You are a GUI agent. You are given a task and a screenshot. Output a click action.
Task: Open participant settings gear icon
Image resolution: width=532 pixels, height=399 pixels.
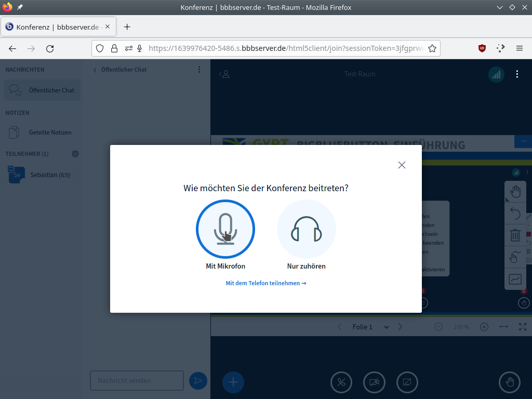coord(75,154)
